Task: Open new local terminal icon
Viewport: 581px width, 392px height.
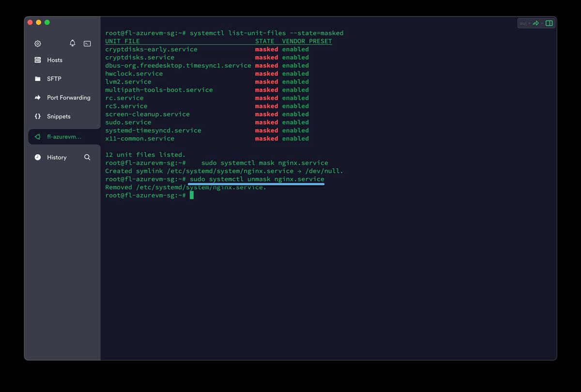Action: coord(87,44)
